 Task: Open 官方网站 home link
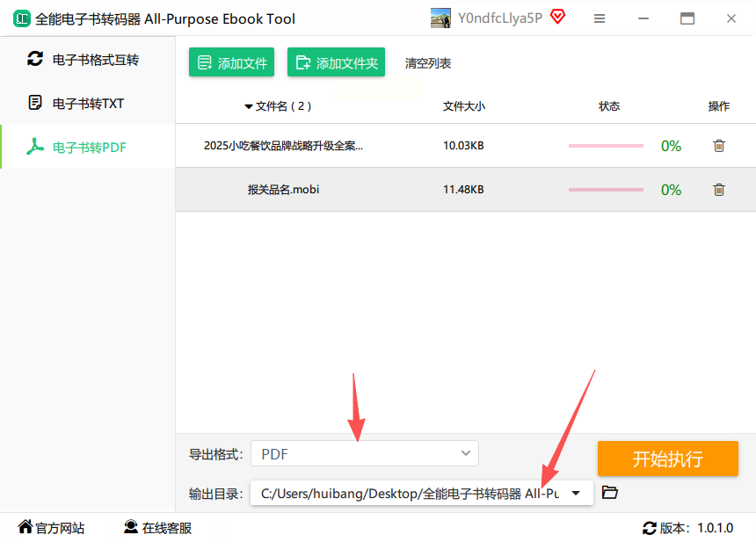point(51,528)
